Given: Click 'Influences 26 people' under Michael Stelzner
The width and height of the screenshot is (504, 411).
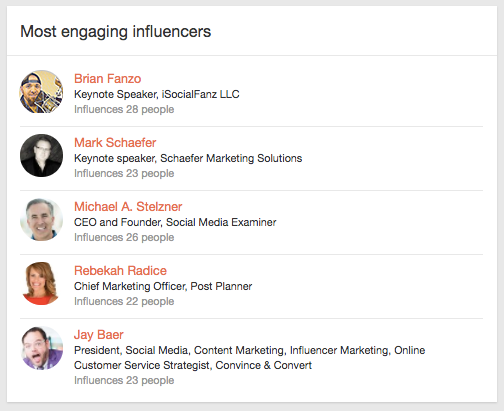Looking at the screenshot, I should tap(124, 237).
